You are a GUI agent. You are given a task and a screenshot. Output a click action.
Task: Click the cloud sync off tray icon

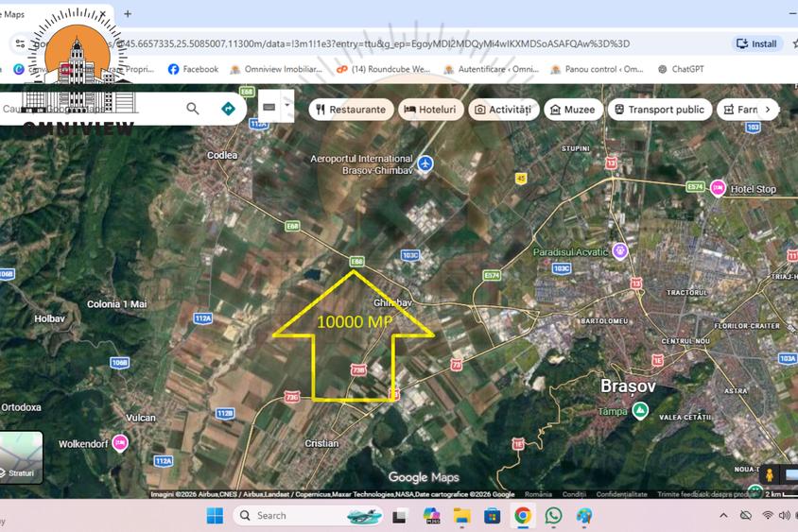click(x=746, y=515)
